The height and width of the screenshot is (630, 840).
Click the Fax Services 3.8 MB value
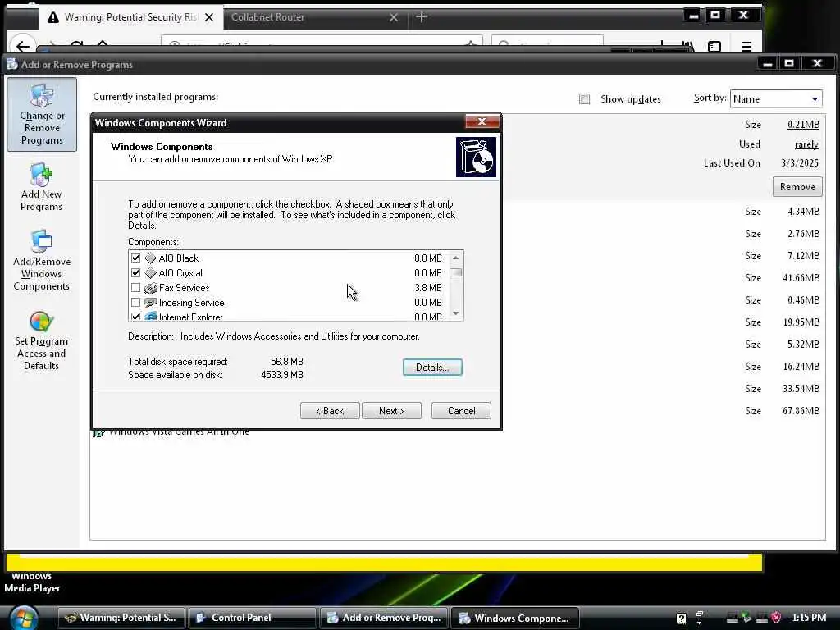tap(428, 288)
